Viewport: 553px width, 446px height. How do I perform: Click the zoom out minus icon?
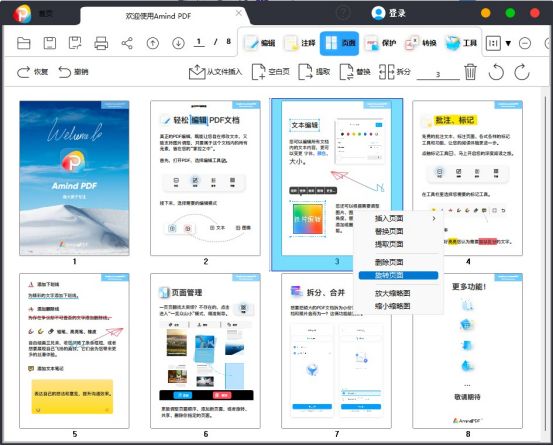pyautogui.click(x=525, y=44)
